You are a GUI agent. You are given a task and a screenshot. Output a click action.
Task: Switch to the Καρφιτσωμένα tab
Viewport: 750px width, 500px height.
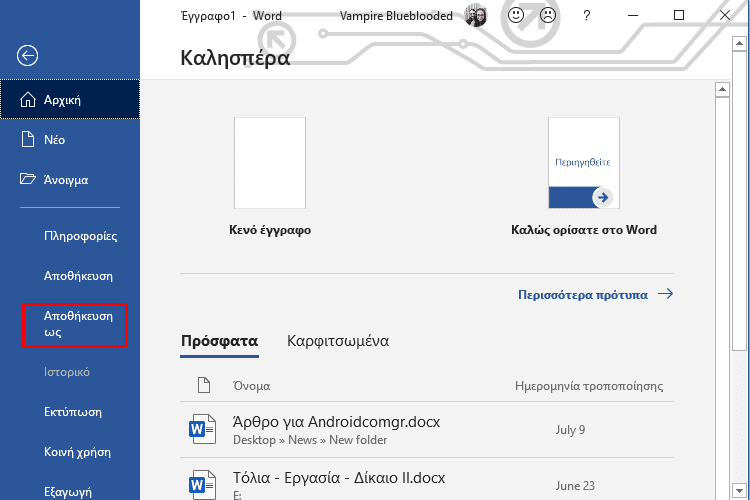pyautogui.click(x=338, y=341)
